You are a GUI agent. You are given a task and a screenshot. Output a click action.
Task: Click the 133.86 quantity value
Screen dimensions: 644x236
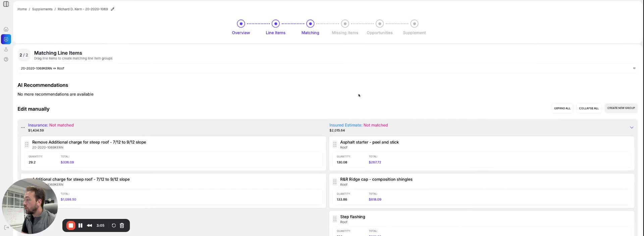[342, 199]
